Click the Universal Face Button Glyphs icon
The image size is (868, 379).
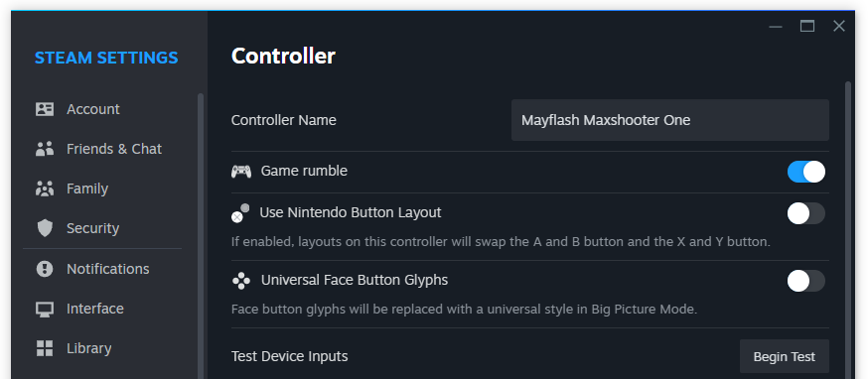point(240,281)
